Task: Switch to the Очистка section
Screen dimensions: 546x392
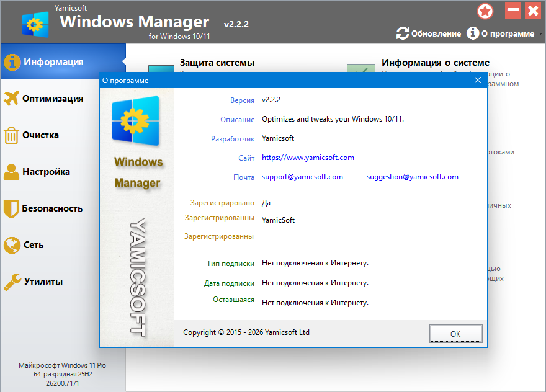Action: (40, 135)
